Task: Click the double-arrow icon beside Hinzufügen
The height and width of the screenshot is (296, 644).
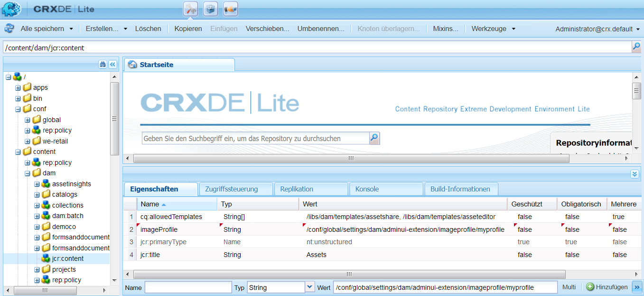Action: [637, 287]
